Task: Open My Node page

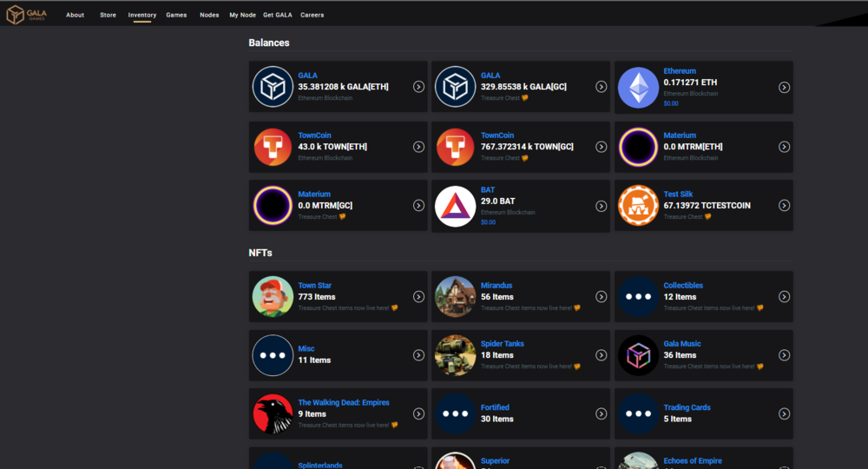Action: click(x=242, y=15)
